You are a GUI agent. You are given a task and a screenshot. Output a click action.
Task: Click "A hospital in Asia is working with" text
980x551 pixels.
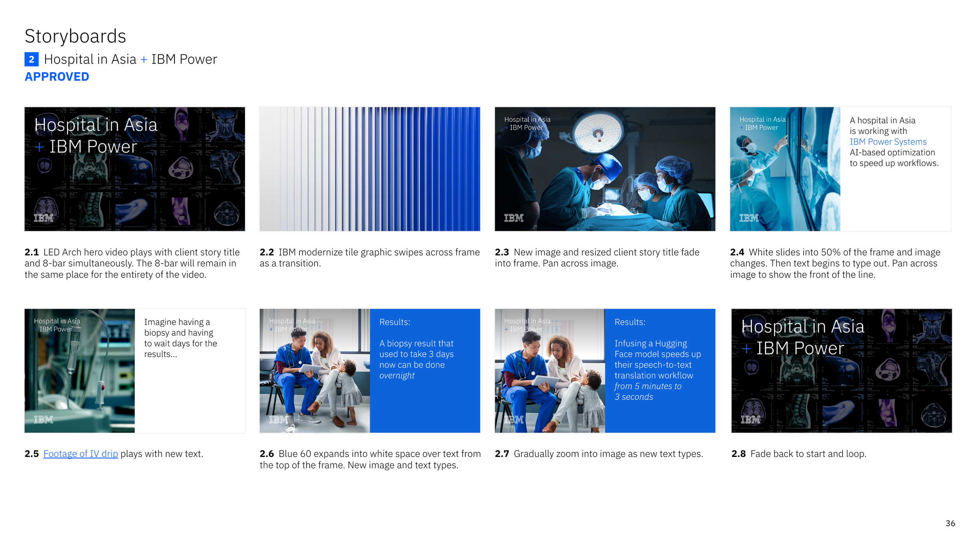pyautogui.click(x=882, y=126)
